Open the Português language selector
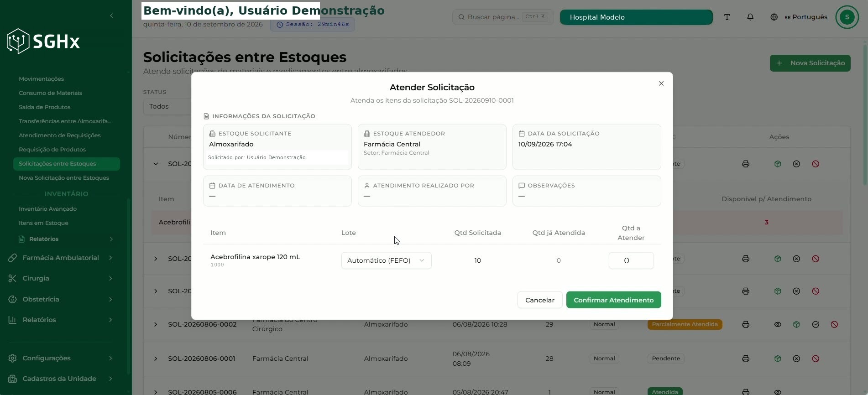This screenshot has height=395, width=868. pos(799,17)
